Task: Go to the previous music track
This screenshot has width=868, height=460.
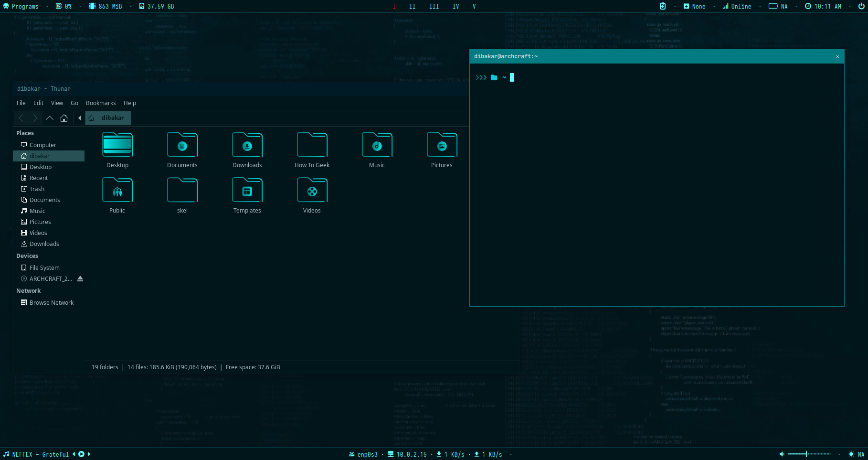Action: coord(74,454)
